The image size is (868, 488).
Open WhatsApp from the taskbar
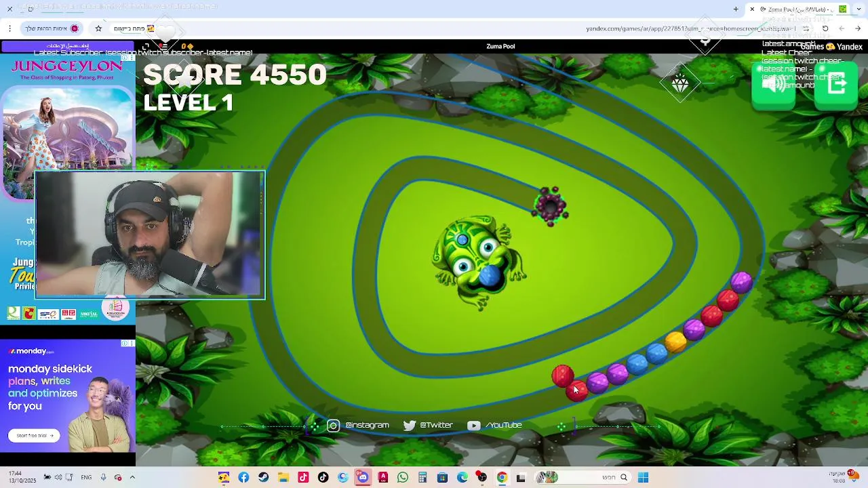point(403,477)
